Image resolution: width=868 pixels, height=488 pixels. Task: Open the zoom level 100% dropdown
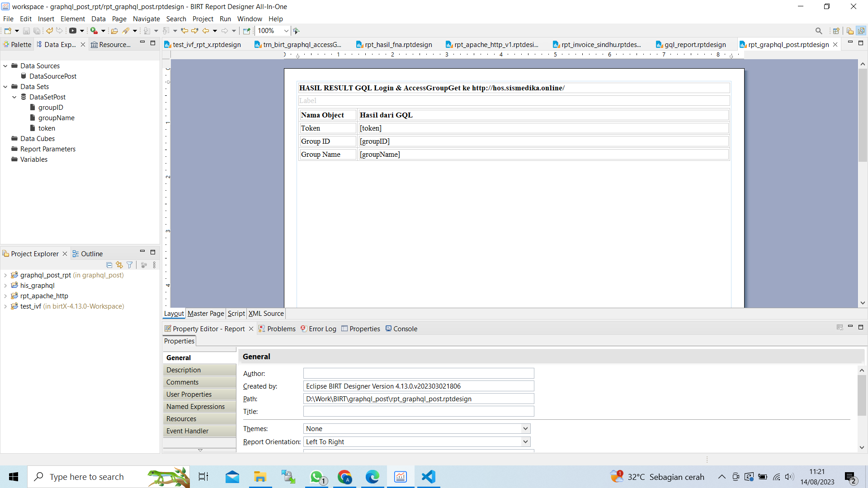pos(286,31)
